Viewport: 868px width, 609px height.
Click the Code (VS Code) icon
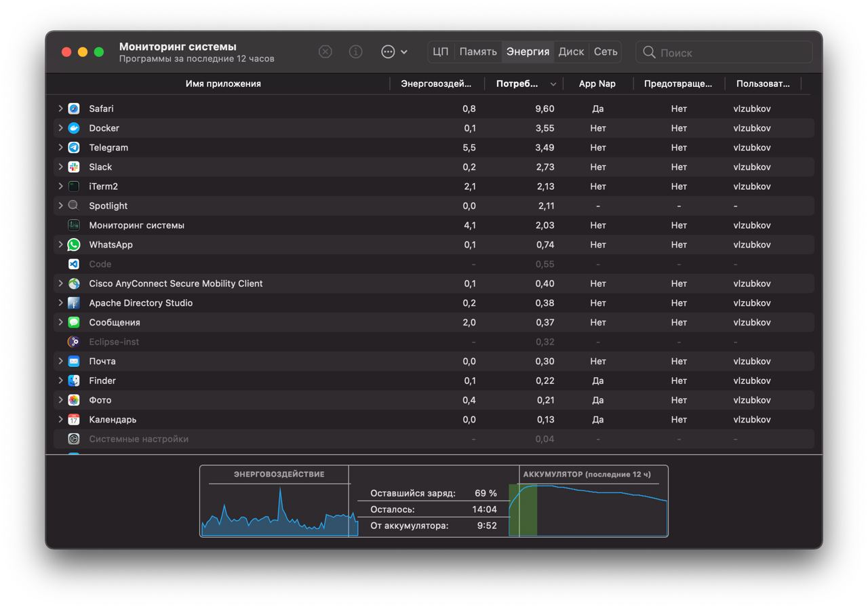(74, 264)
